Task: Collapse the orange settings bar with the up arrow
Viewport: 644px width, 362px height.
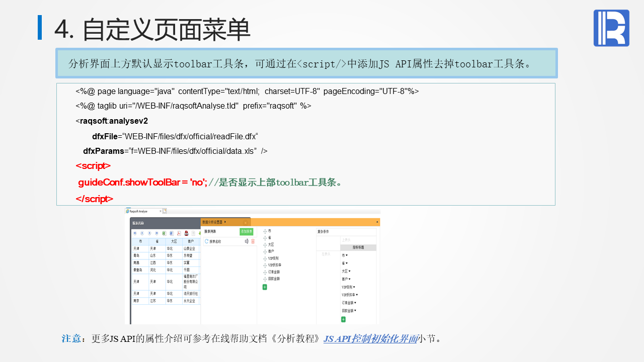Action: [x=377, y=222]
